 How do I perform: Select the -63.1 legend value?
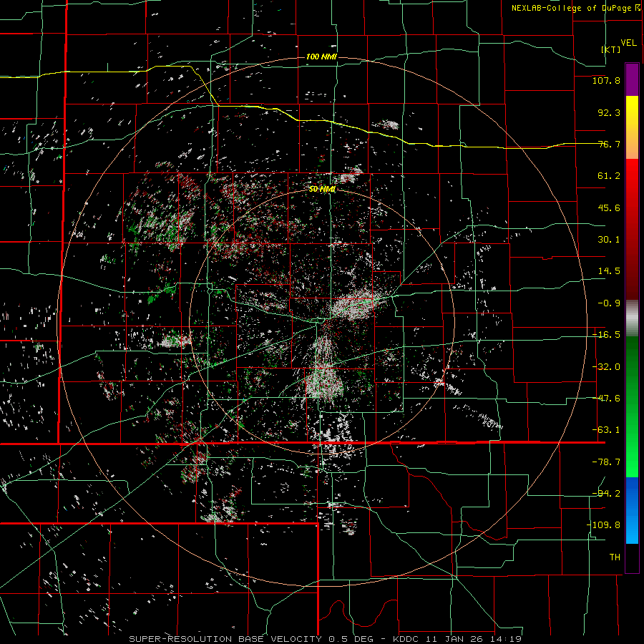(606, 430)
